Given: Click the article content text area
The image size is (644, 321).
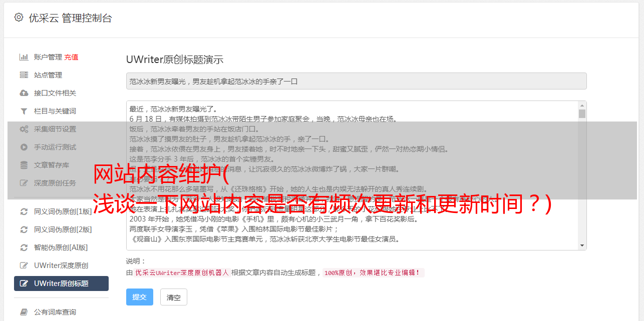Looking at the screenshot, I should [x=352, y=175].
